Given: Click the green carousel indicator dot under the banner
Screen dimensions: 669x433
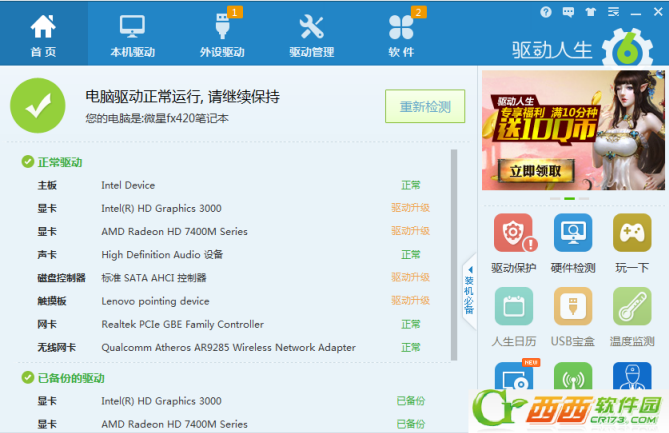Looking at the screenshot, I should tap(570, 198).
